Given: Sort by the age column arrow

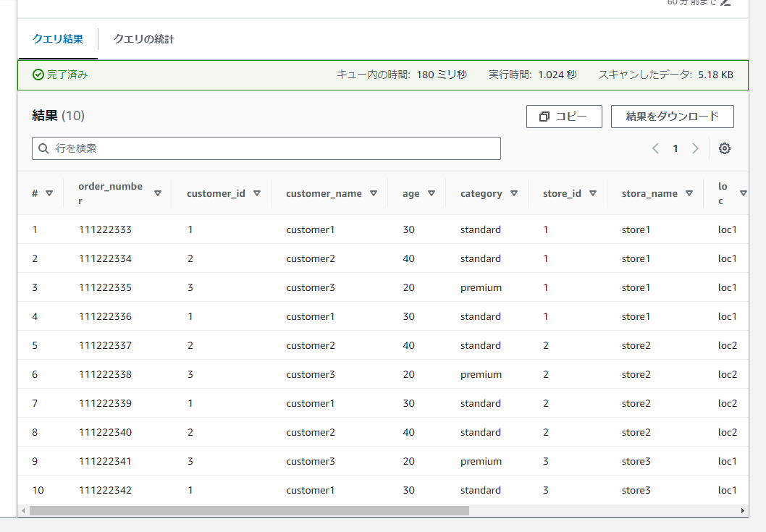Looking at the screenshot, I should point(432,193).
